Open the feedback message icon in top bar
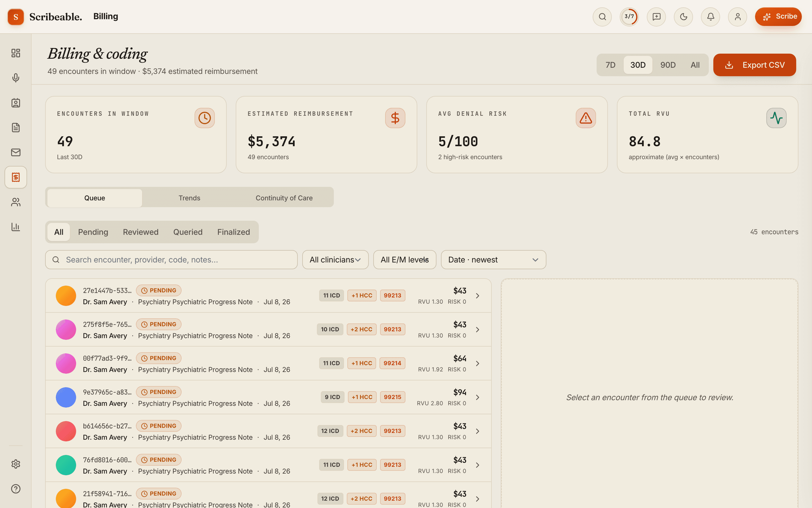 [x=656, y=17]
